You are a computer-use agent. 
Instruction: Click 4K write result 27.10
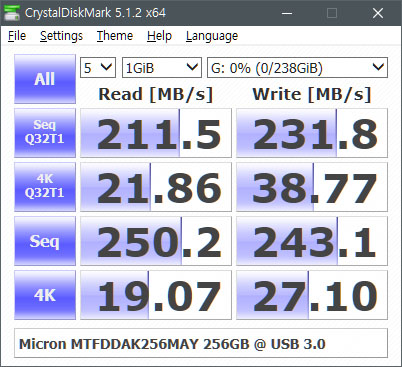312,295
